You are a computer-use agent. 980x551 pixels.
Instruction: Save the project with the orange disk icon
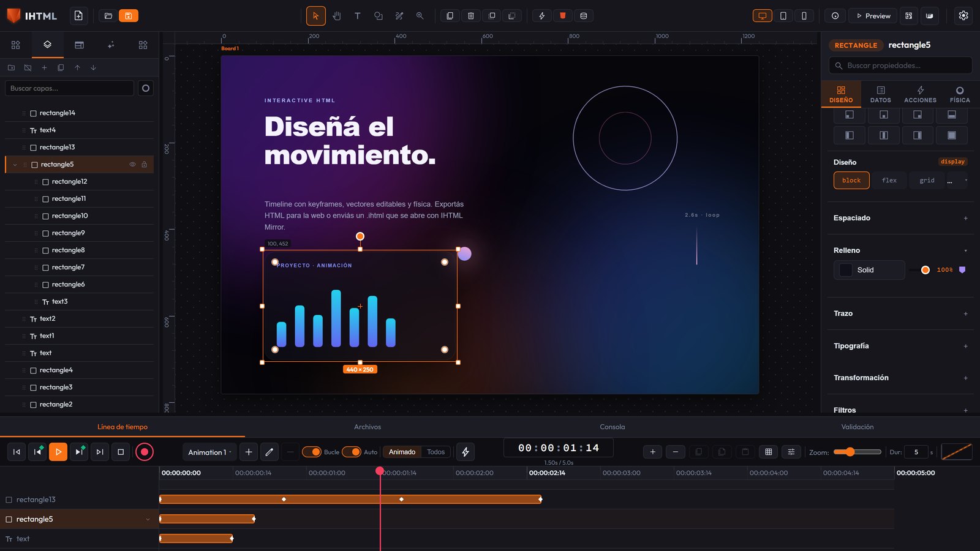(x=129, y=16)
